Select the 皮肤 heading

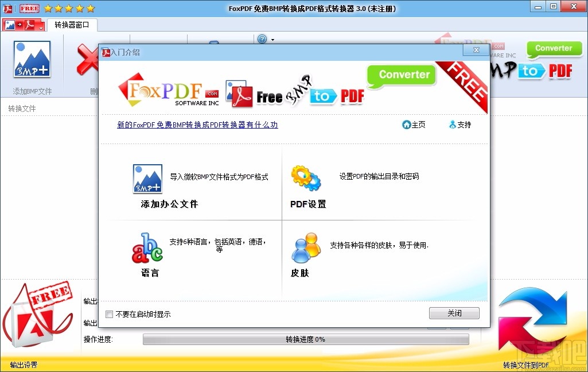[x=299, y=273]
